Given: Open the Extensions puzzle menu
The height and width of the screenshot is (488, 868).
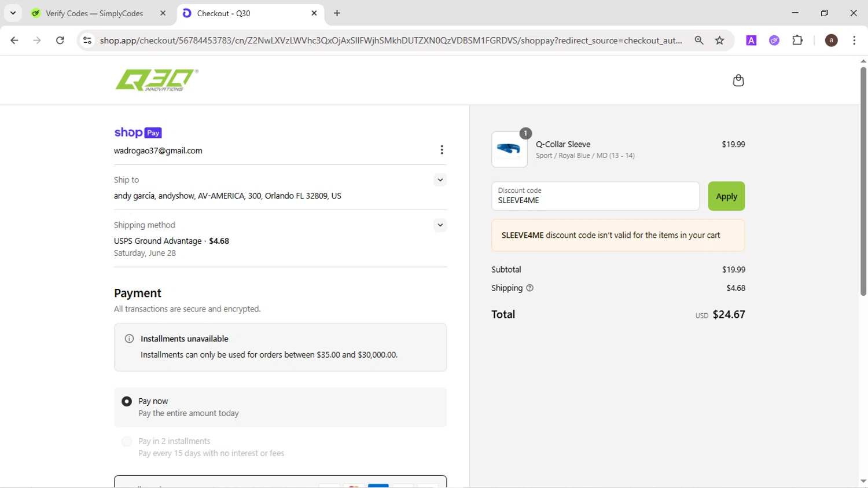Looking at the screenshot, I should [797, 41].
